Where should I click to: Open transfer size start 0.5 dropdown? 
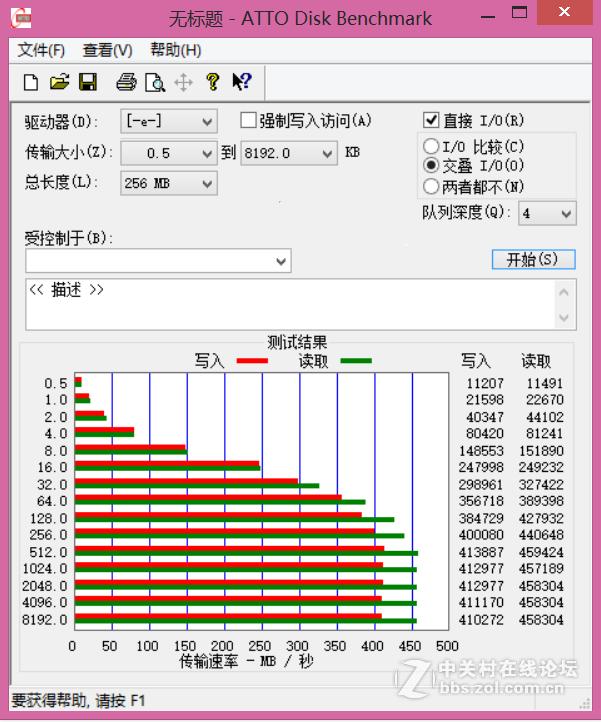(169, 153)
